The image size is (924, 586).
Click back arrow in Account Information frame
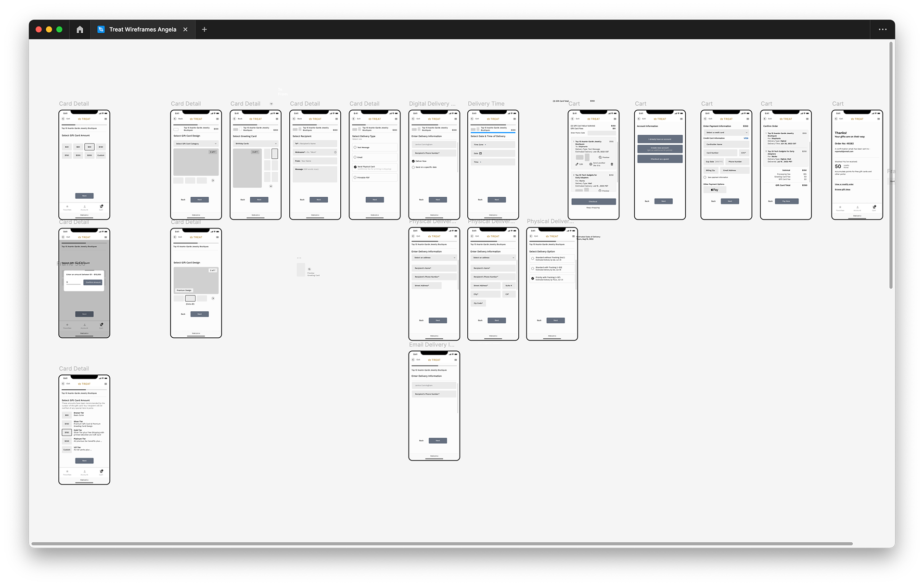(639, 119)
